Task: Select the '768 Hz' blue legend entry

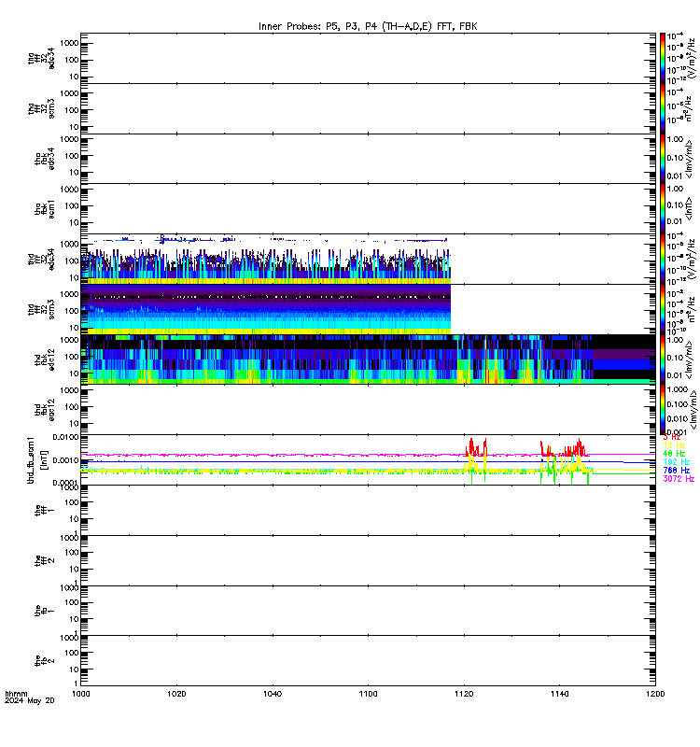Action: (676, 471)
